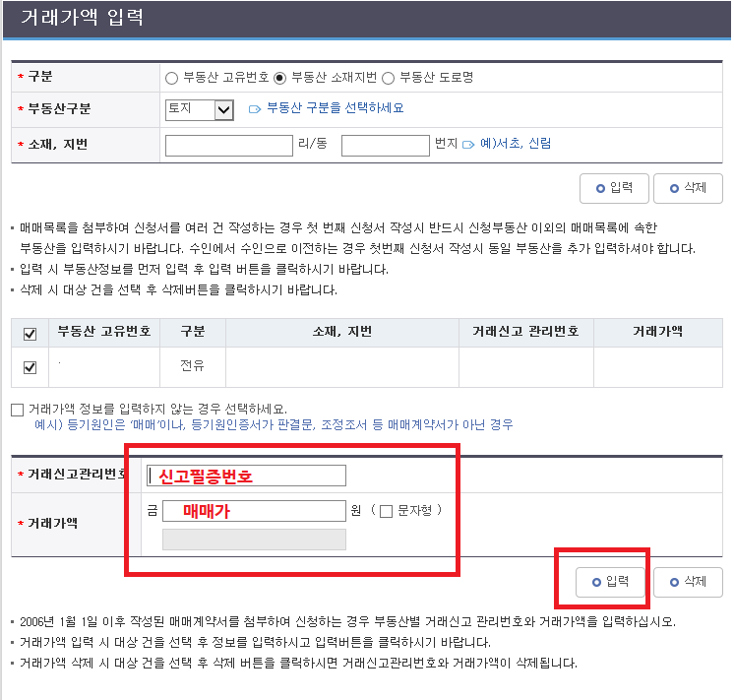Click the 구분 column header in table
Viewport: 734px width, 700px height.
193,332
